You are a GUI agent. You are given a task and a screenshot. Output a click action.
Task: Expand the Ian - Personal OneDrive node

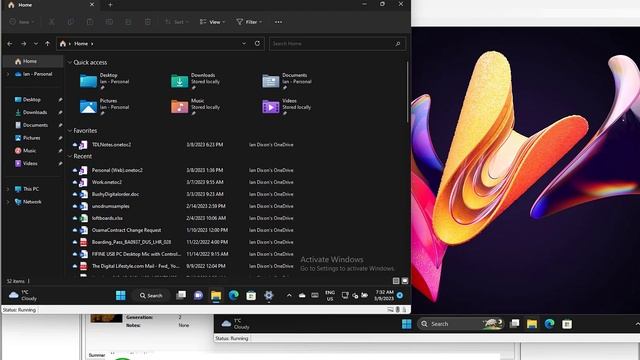coord(8,74)
